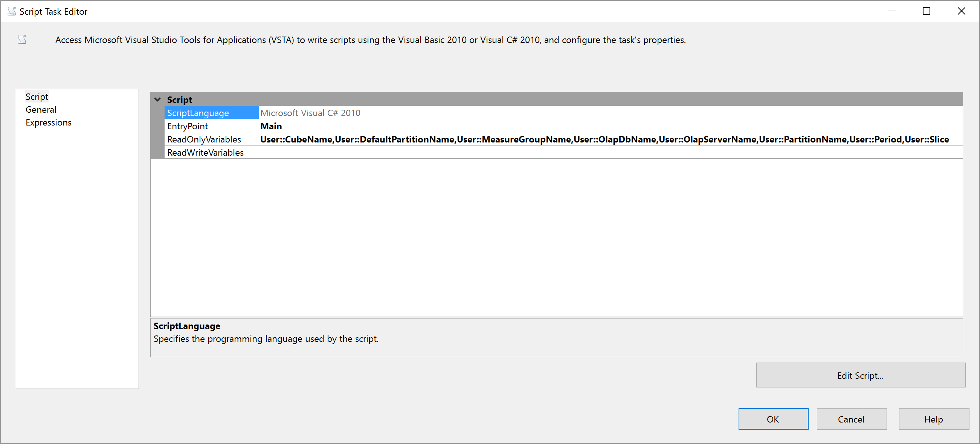Image resolution: width=980 pixels, height=444 pixels.
Task: Click the script scroll icon beside description
Action: point(22,40)
